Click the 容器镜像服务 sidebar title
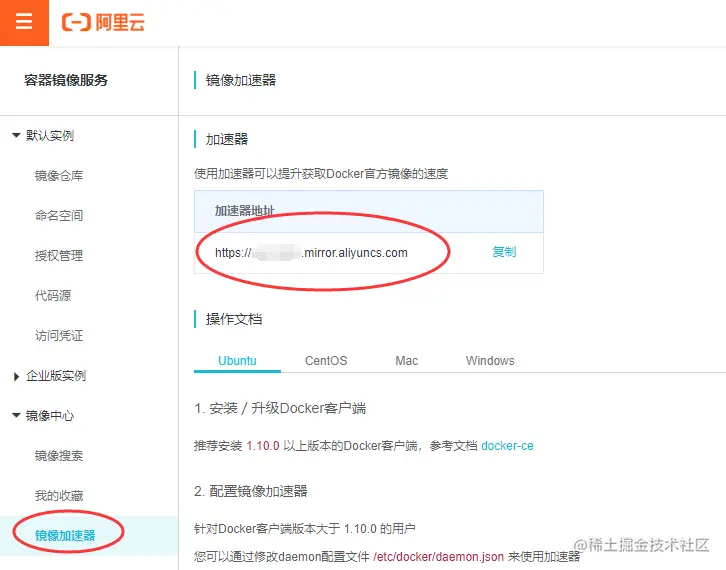726x570 pixels. click(66, 80)
